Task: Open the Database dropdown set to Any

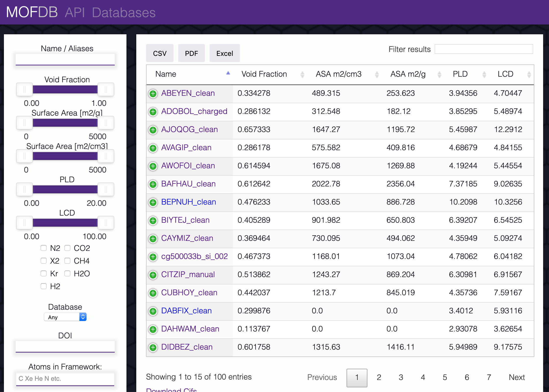Action: 65,317
